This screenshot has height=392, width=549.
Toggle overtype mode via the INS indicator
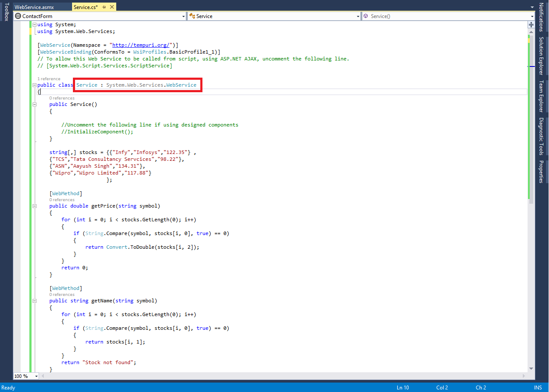pos(537,387)
